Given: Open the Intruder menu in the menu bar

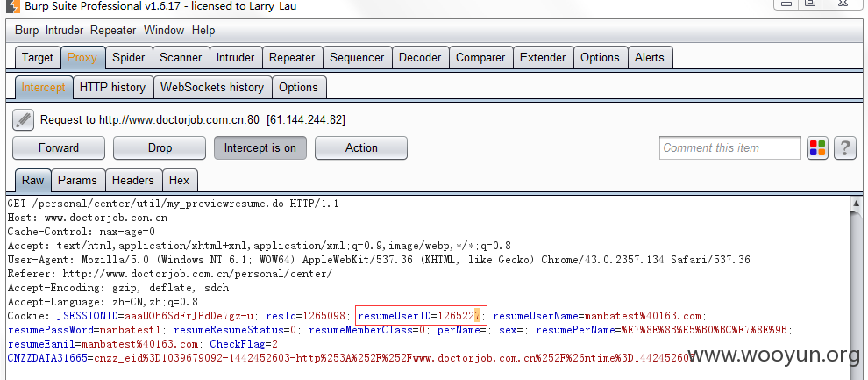Looking at the screenshot, I should click(x=64, y=31).
